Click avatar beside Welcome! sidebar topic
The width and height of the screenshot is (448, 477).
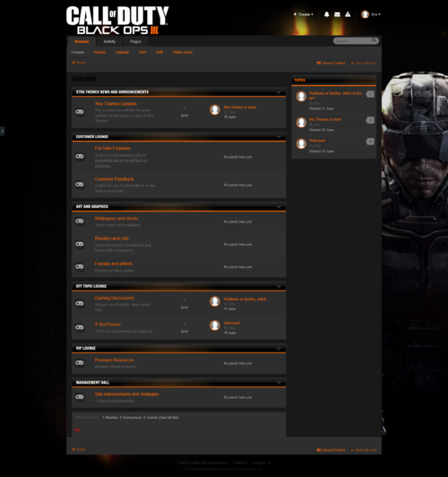coord(301,143)
